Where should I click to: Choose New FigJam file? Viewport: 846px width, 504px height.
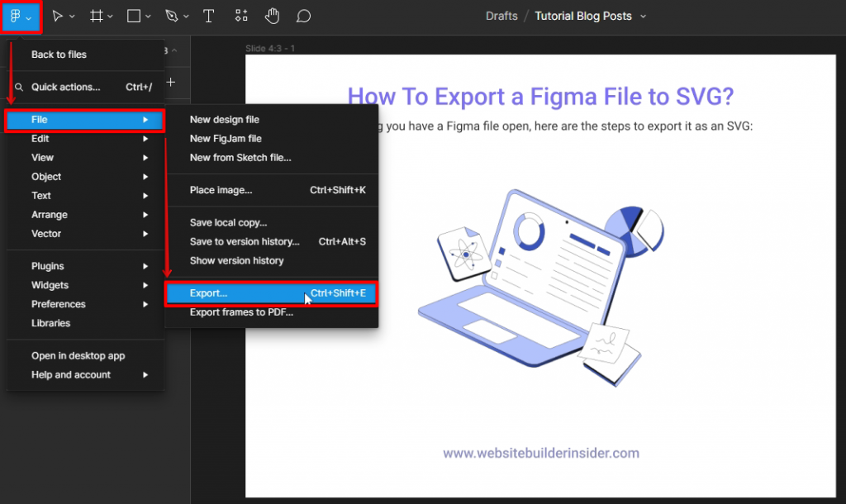point(272,139)
